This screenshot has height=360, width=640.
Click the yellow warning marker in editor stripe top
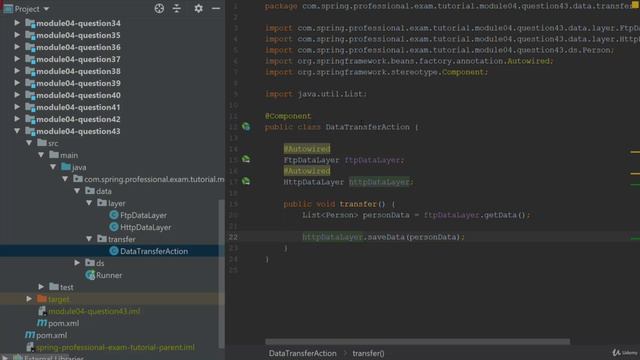click(x=635, y=4)
